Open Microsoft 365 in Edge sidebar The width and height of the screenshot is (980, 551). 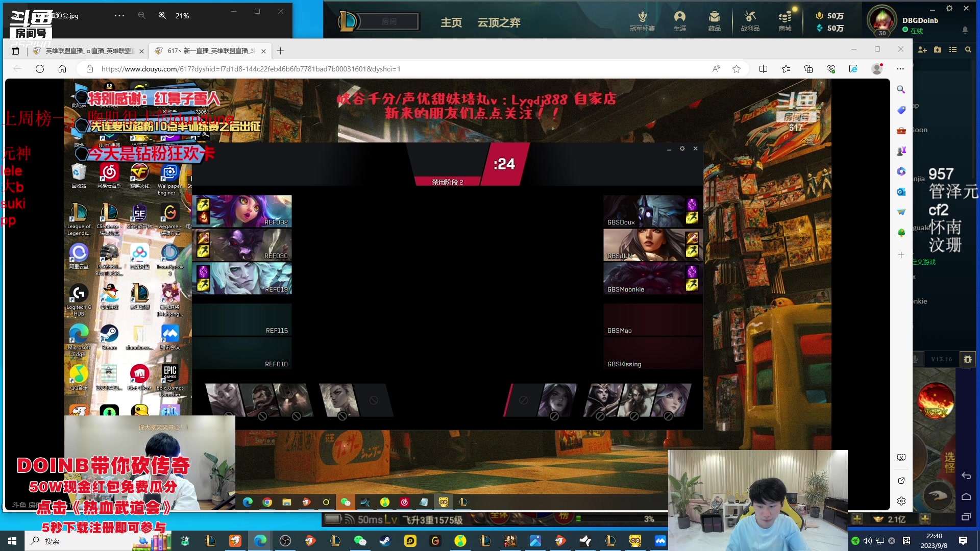[x=901, y=171]
